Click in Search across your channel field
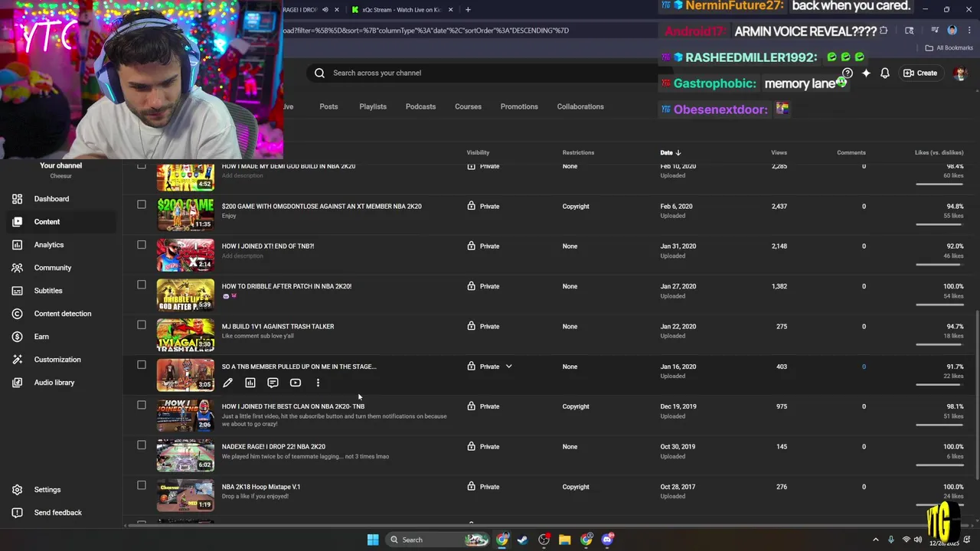980x551 pixels. tap(490, 73)
